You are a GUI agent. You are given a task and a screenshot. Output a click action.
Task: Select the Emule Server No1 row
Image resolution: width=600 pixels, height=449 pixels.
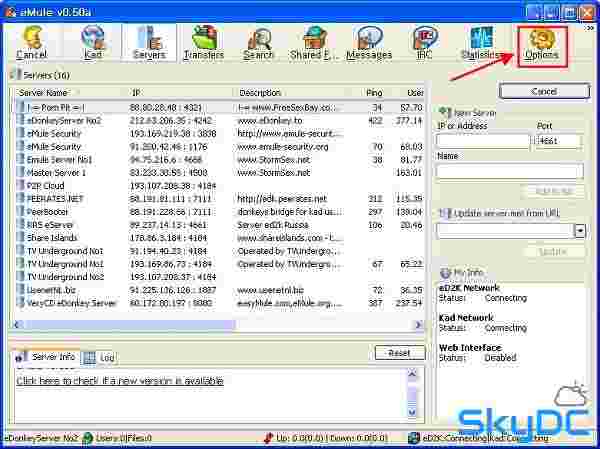tap(220, 160)
